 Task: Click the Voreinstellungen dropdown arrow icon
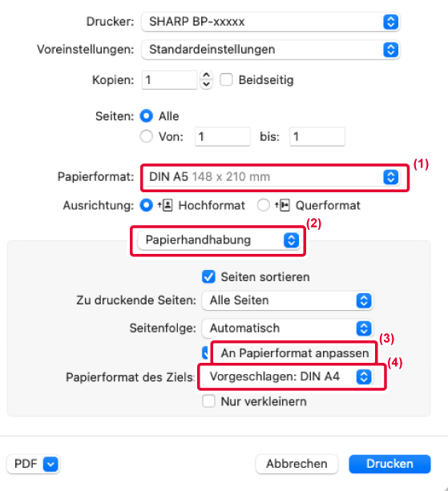click(390, 50)
